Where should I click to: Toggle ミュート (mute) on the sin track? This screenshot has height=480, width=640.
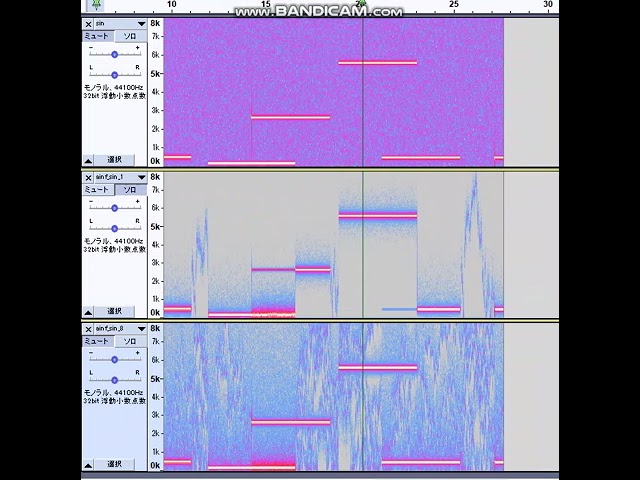pyautogui.click(x=98, y=36)
